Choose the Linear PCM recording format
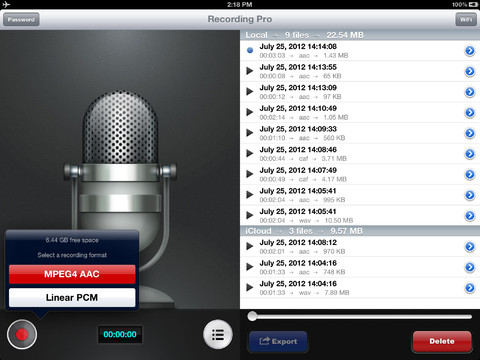 (72, 297)
